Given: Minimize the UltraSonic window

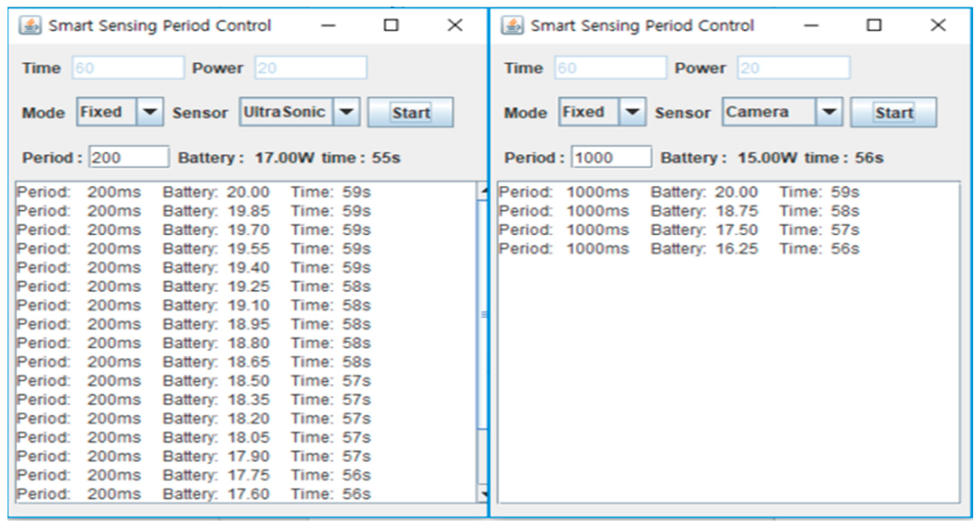Looking at the screenshot, I should click(328, 26).
